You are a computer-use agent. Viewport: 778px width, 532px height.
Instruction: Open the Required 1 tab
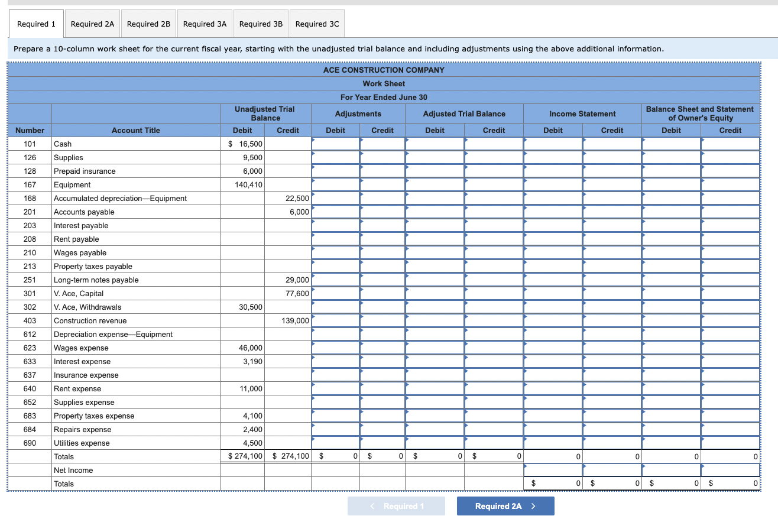[36, 24]
